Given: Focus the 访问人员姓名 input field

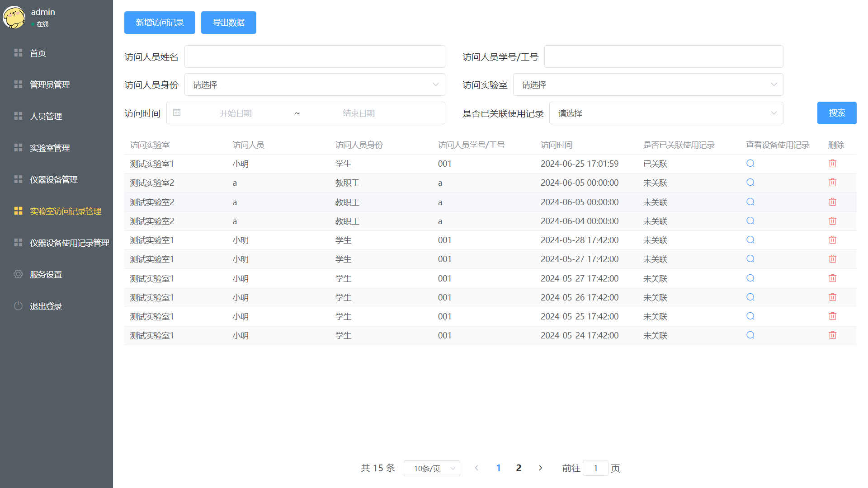Looking at the screenshot, I should click(315, 56).
